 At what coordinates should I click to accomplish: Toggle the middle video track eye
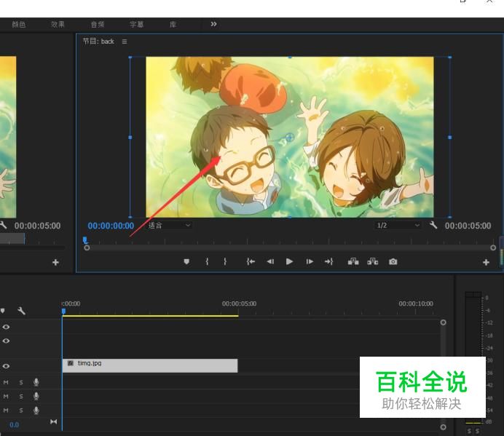coord(6,341)
